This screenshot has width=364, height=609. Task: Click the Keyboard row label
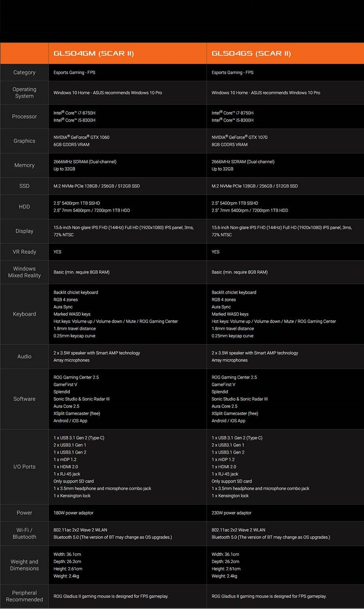(x=24, y=314)
